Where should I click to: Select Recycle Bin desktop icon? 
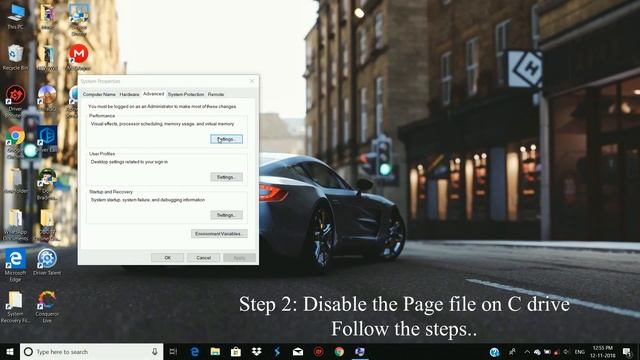[x=16, y=58]
